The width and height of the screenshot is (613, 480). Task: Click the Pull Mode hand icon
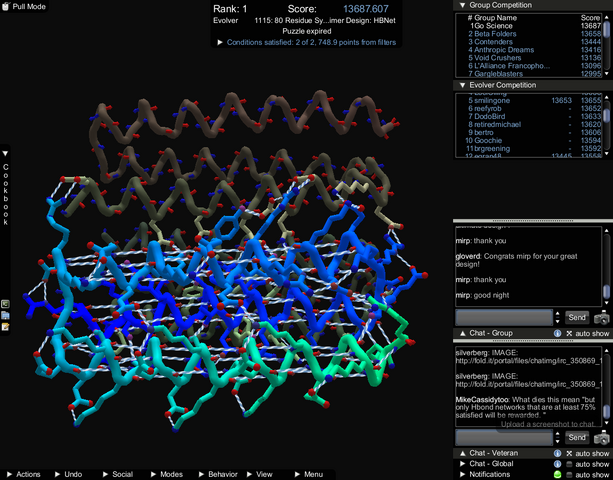tap(5, 6)
